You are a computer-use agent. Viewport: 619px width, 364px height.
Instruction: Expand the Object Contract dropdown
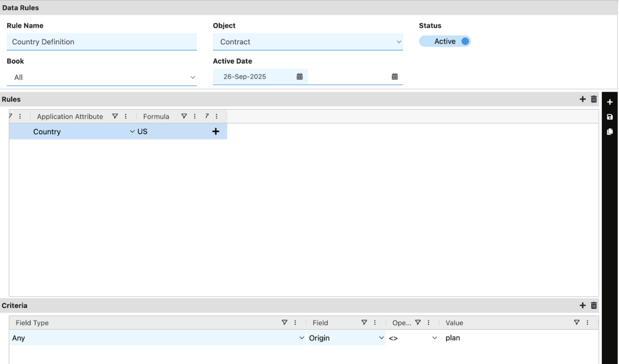[x=399, y=42]
